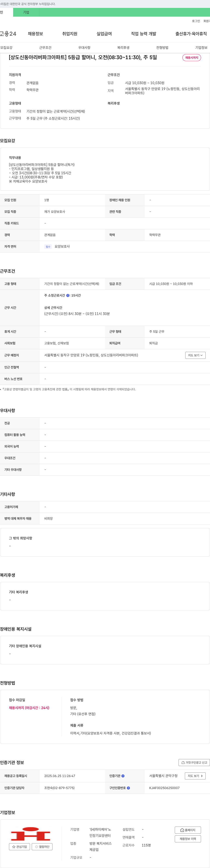Click the KJAF002506250007 certification number
210x868 pixels.
tap(164, 788)
